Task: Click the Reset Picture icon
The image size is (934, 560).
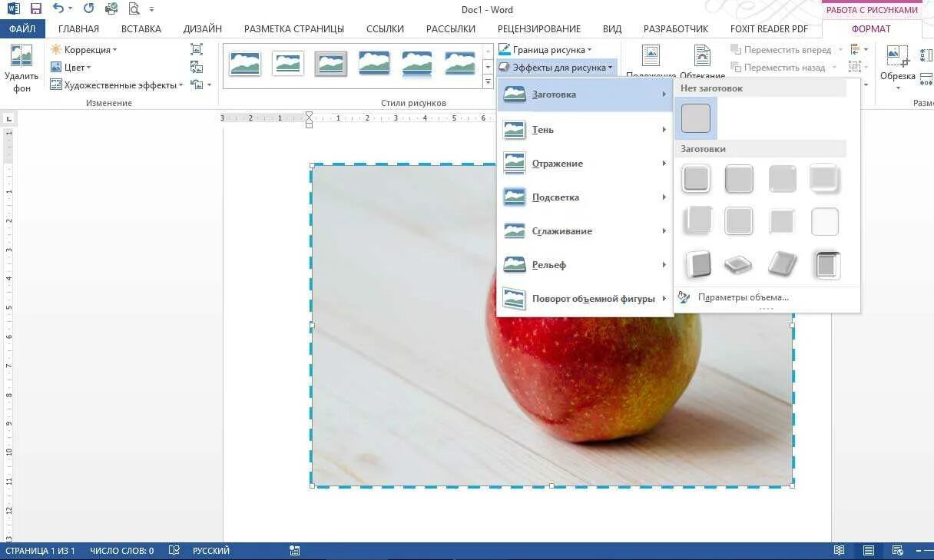Action: [x=197, y=85]
